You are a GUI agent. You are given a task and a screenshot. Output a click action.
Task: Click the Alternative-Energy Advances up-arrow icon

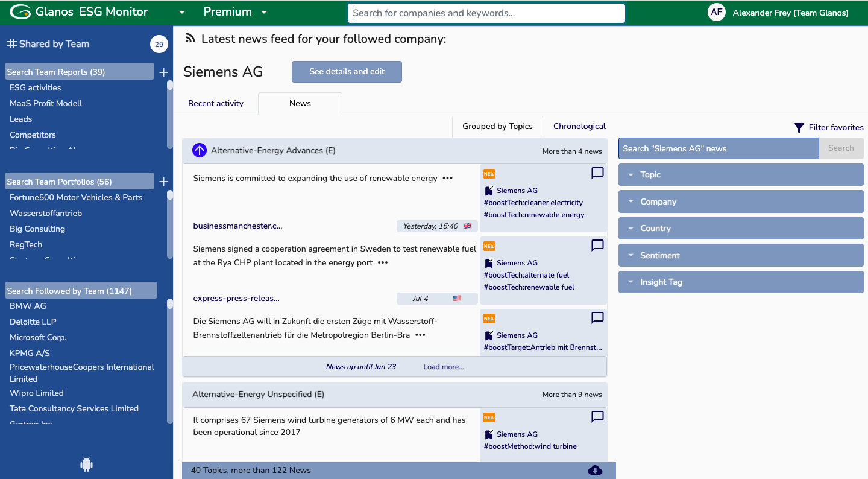(200, 151)
